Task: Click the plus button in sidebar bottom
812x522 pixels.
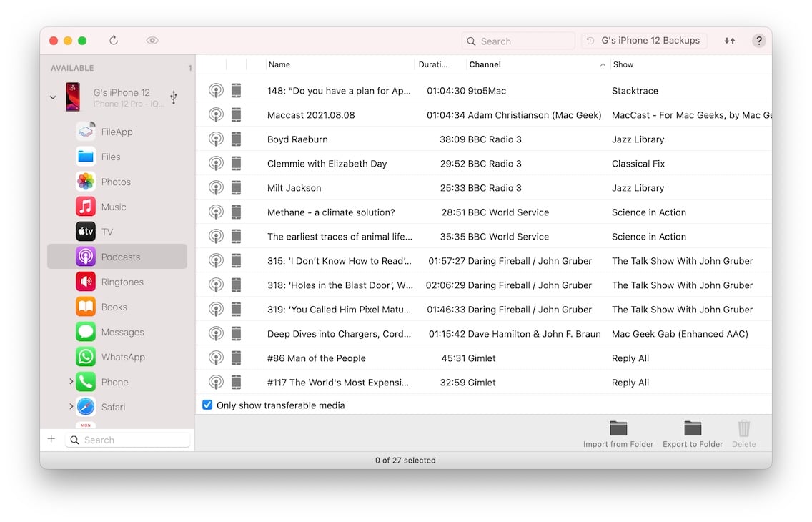Action: pos(51,439)
